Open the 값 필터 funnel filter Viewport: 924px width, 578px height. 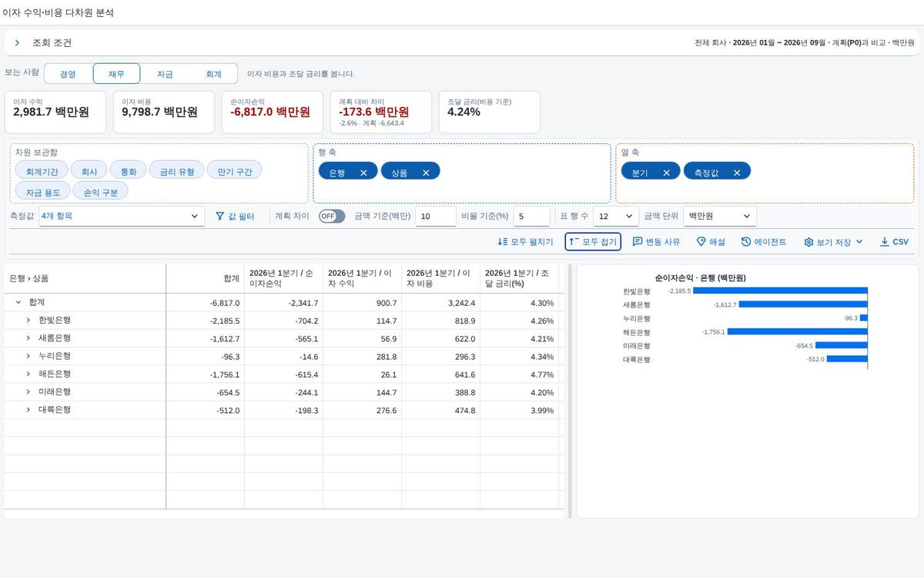click(235, 217)
